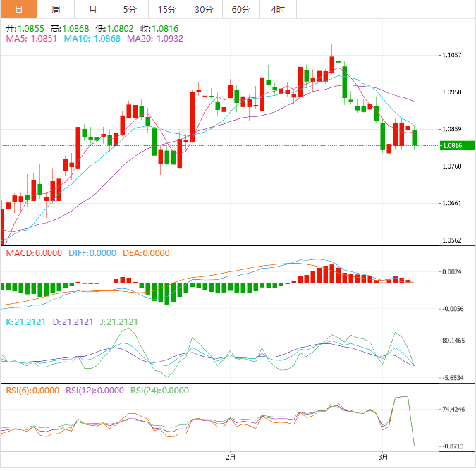This screenshot has height=471, width=476.
Task: Click the 1.1057 price axis label
Action: point(453,55)
